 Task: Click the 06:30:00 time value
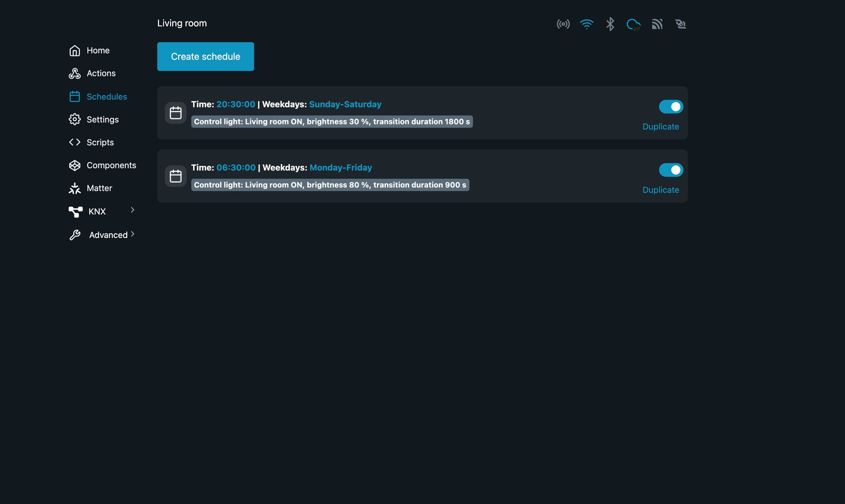(236, 168)
